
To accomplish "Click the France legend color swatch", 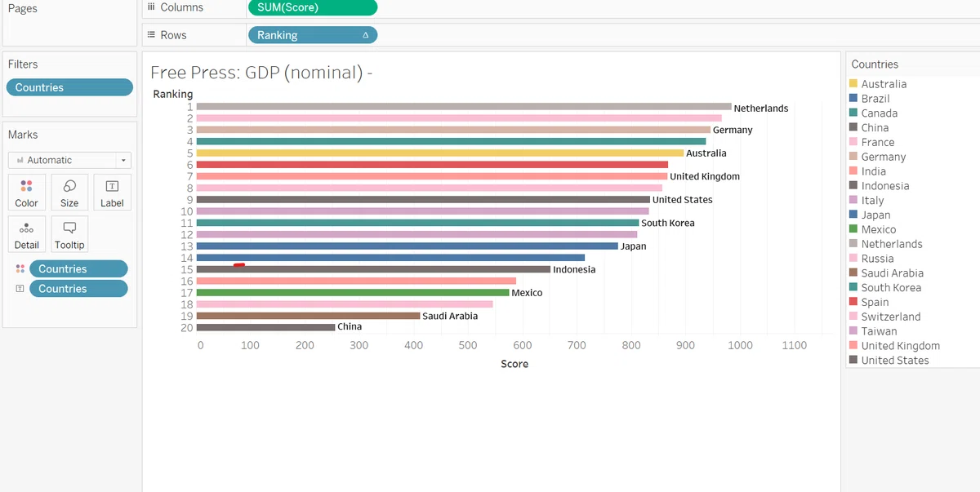I will pos(853,142).
